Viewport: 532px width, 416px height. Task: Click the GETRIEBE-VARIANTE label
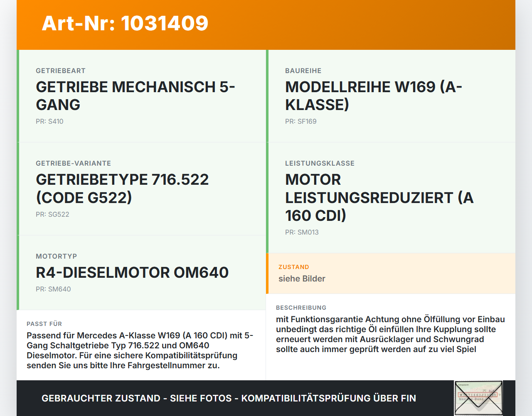click(x=74, y=163)
